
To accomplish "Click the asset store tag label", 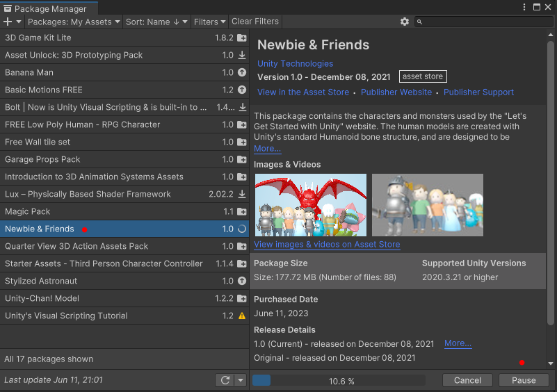I will (423, 76).
